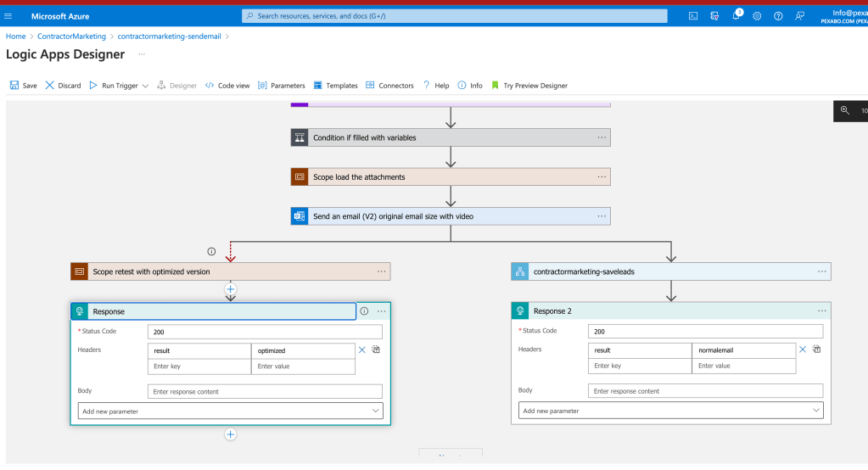Click Try Preview Designer button

click(x=529, y=85)
